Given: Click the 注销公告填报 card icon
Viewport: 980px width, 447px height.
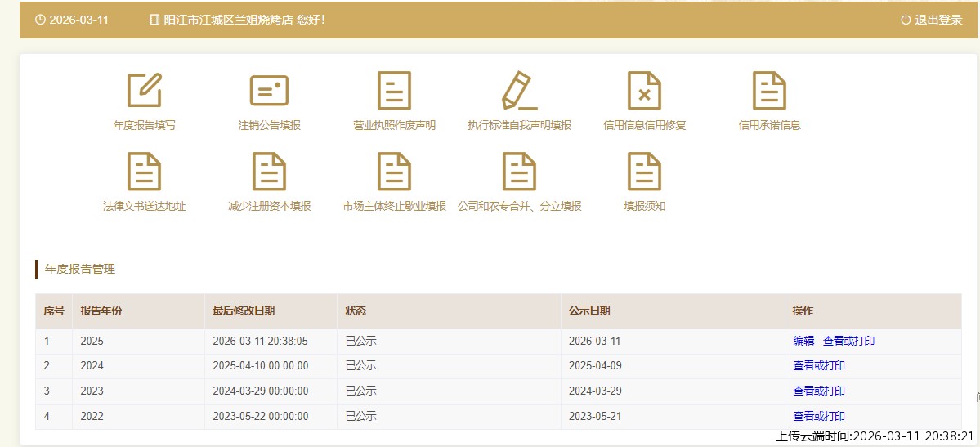Looking at the screenshot, I should pyautogui.click(x=269, y=90).
